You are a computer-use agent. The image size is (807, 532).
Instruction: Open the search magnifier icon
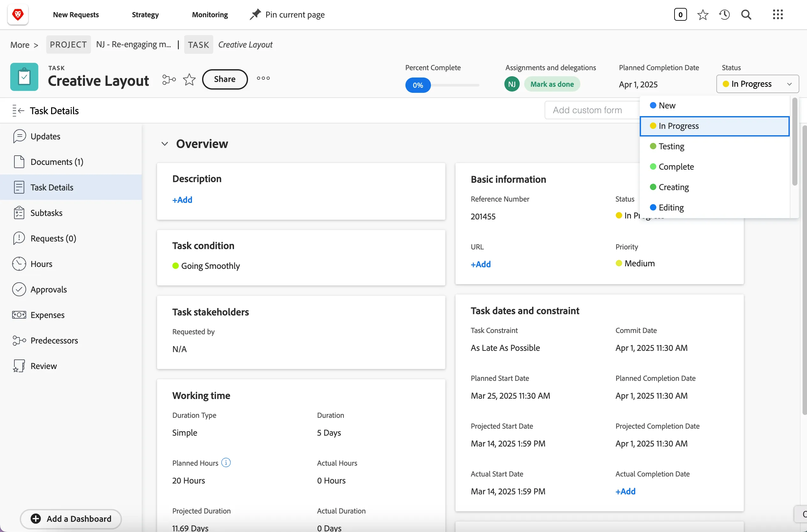[746, 15]
